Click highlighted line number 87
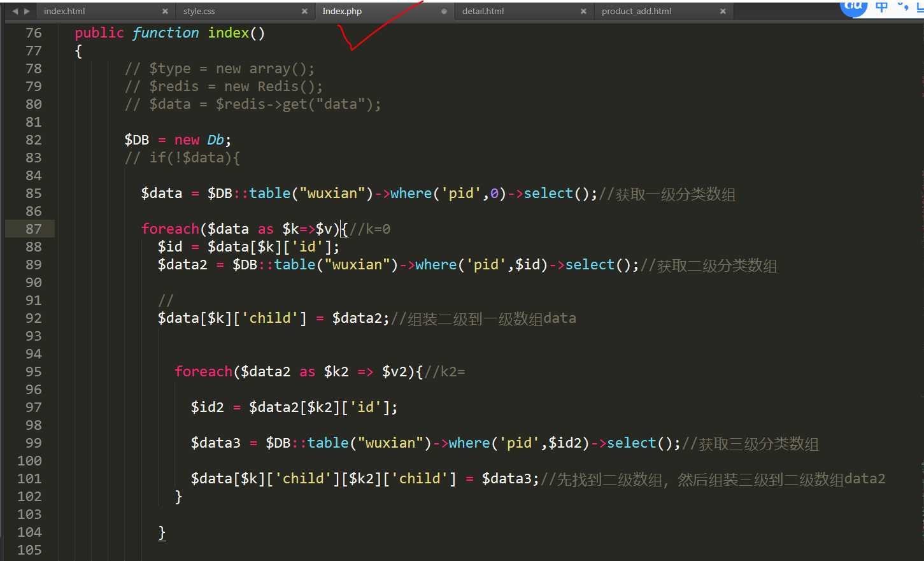The image size is (924, 561). click(x=33, y=229)
